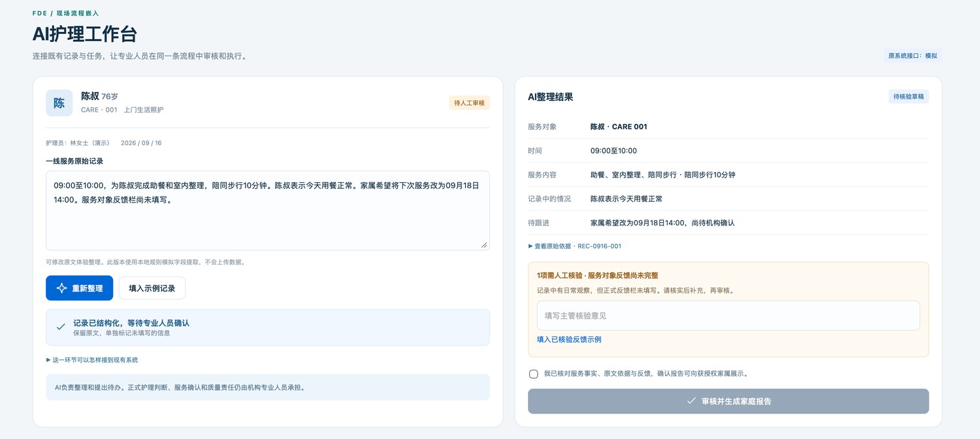Click the 填入示例记录 button

[x=152, y=288]
